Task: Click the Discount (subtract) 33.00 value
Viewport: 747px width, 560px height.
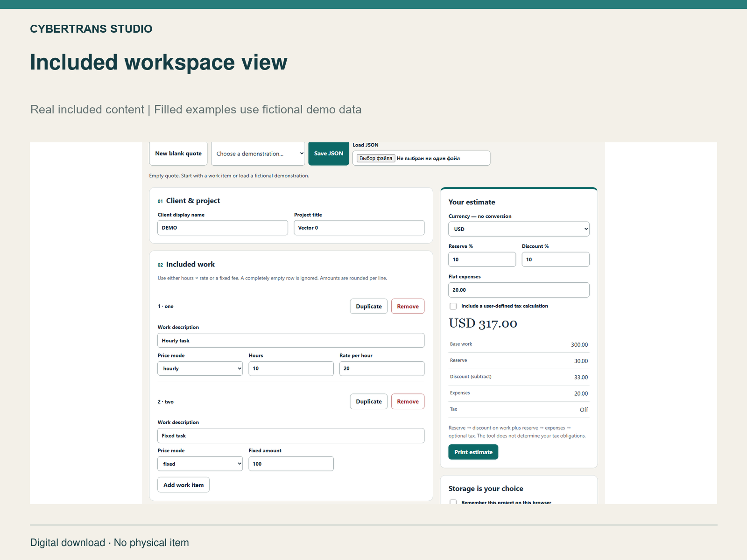Action: coord(581,378)
